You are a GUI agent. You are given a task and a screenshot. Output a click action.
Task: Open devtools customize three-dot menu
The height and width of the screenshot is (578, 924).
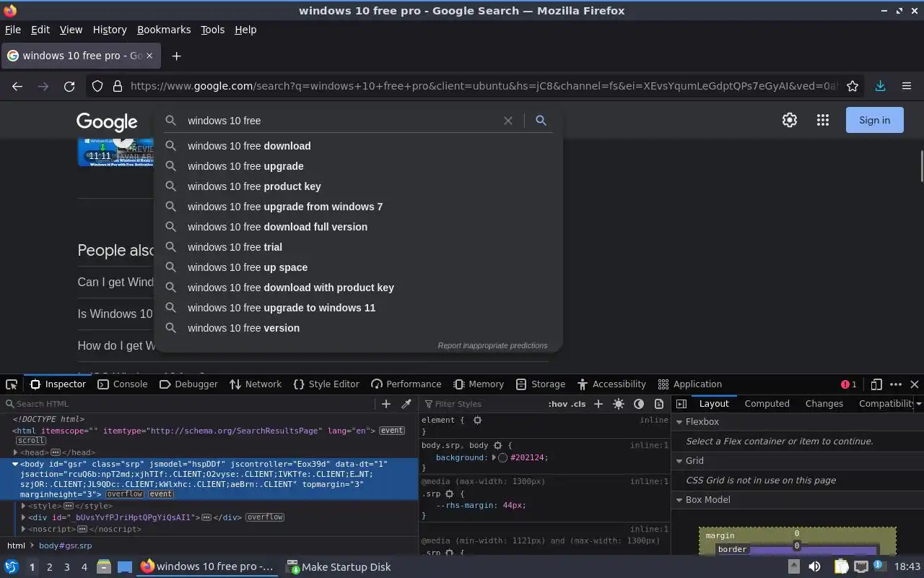click(896, 384)
